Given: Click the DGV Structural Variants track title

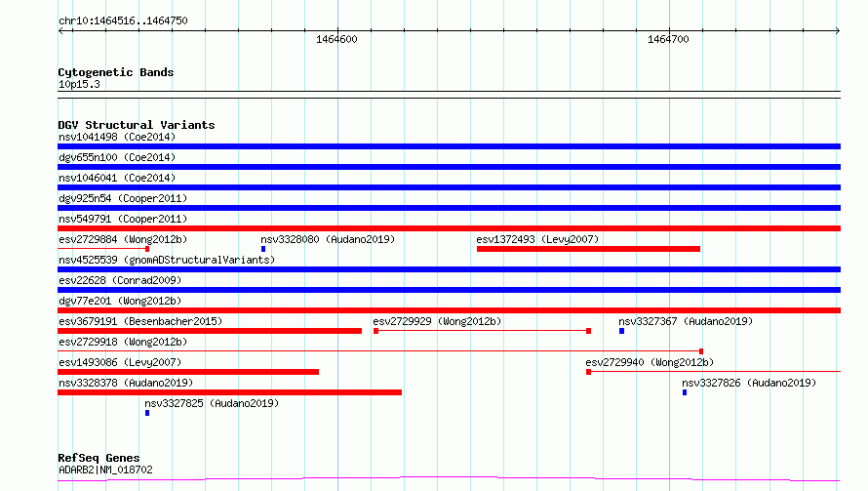Looking at the screenshot, I should click(137, 125).
